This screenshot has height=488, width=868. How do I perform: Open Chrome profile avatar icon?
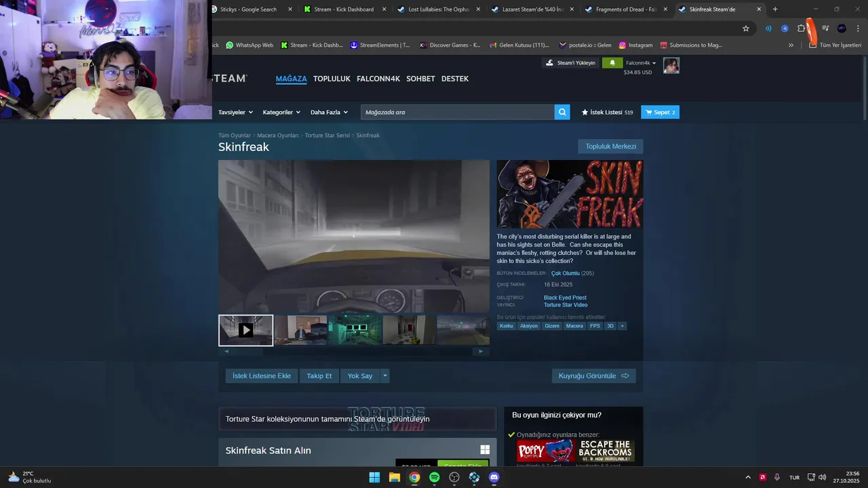pos(842,28)
